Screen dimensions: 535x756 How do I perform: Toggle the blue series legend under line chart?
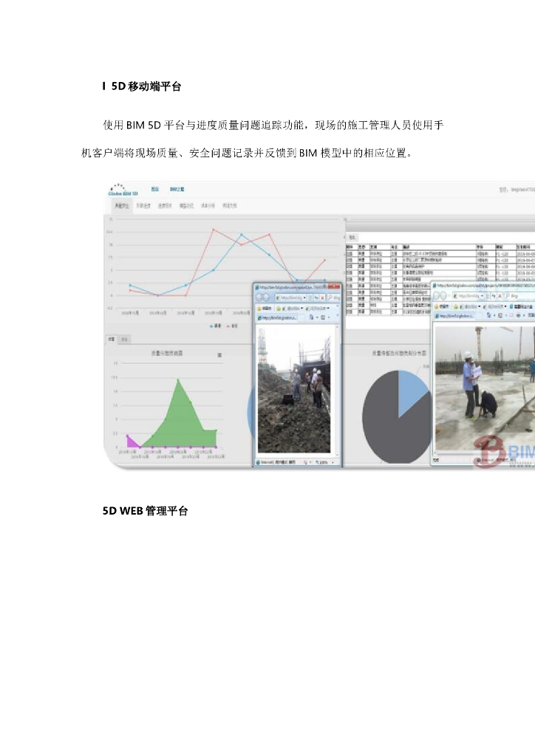[215, 324]
